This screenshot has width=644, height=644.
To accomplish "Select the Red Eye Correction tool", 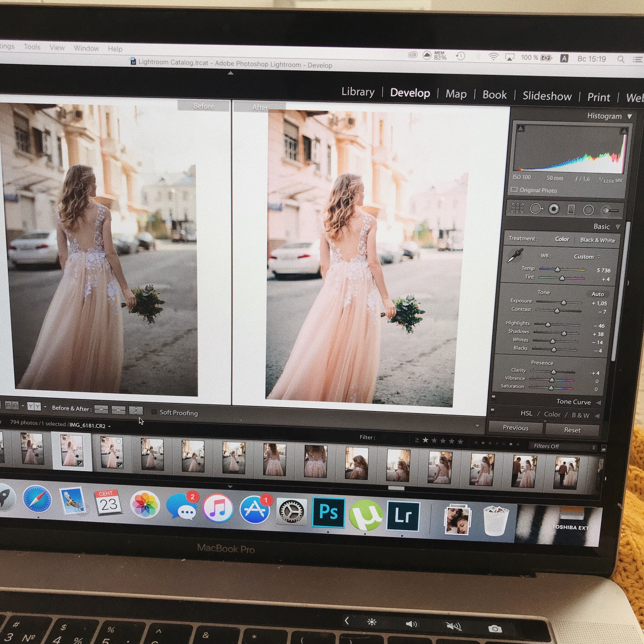I will [554, 209].
